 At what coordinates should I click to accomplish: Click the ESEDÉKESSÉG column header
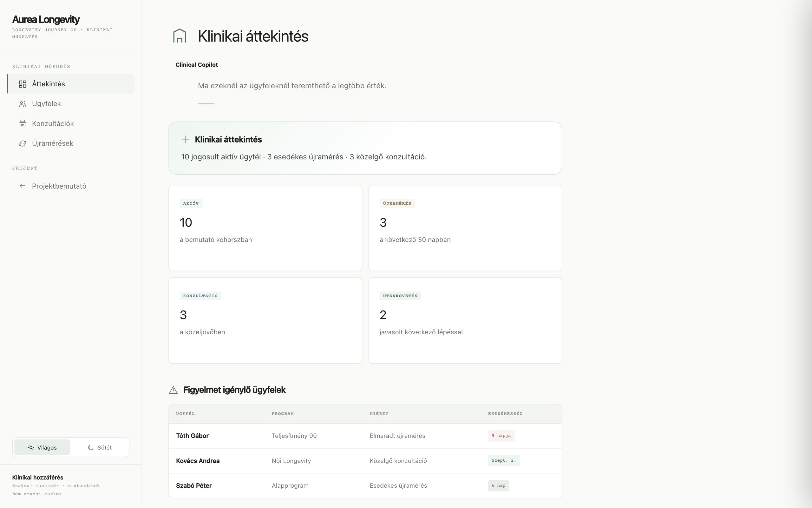pyautogui.click(x=505, y=414)
